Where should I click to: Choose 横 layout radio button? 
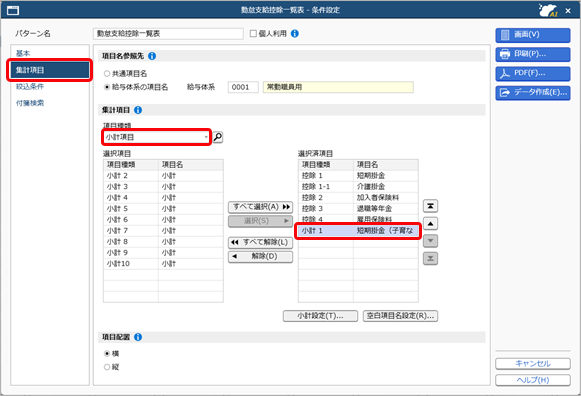tap(107, 353)
